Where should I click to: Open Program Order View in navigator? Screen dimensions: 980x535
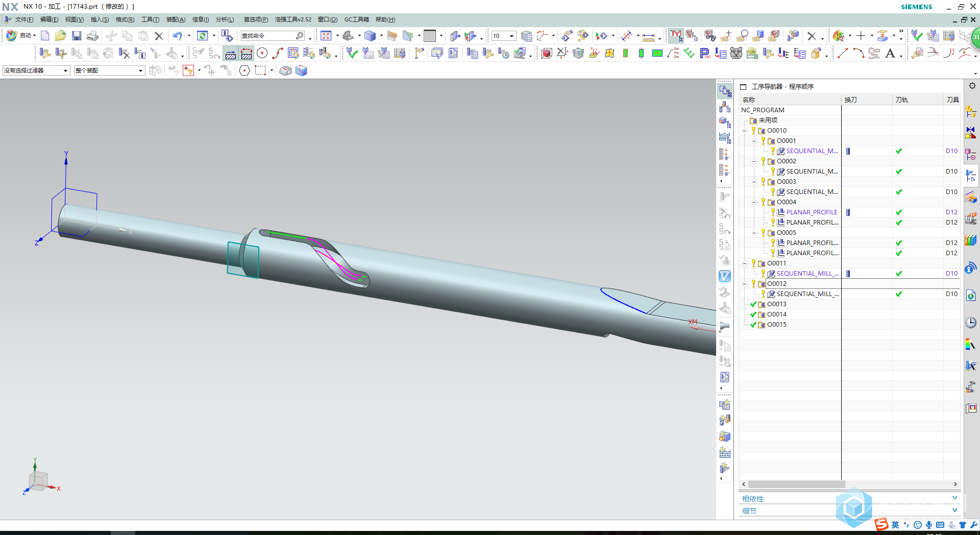tap(725, 91)
